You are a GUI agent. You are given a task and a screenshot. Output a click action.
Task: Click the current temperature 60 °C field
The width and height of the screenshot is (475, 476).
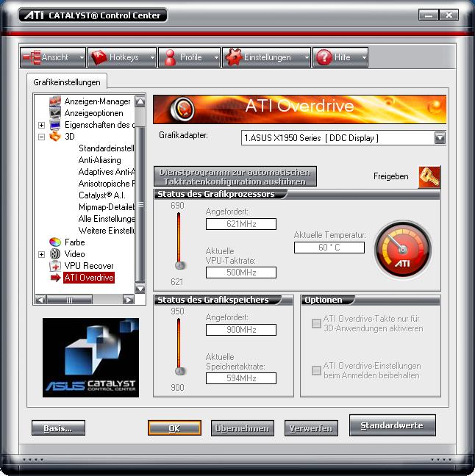point(329,248)
